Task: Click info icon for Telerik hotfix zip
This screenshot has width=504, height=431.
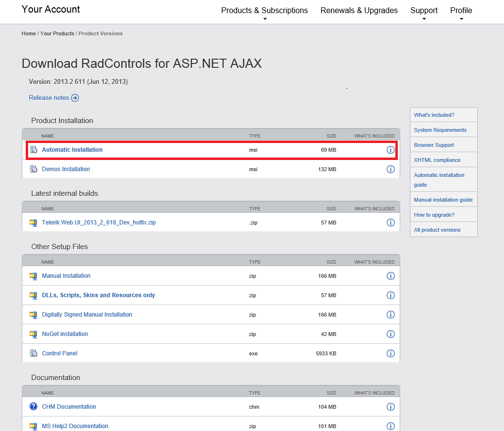Action: tap(390, 223)
